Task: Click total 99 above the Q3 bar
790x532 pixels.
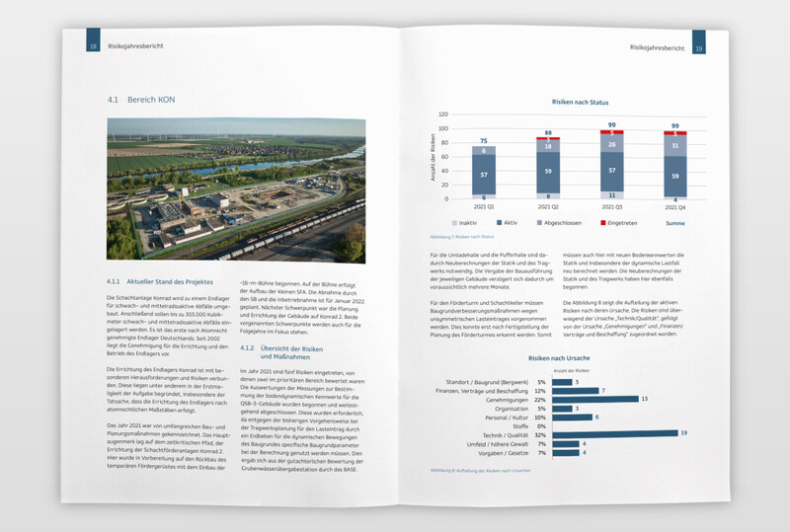Action: (x=611, y=125)
